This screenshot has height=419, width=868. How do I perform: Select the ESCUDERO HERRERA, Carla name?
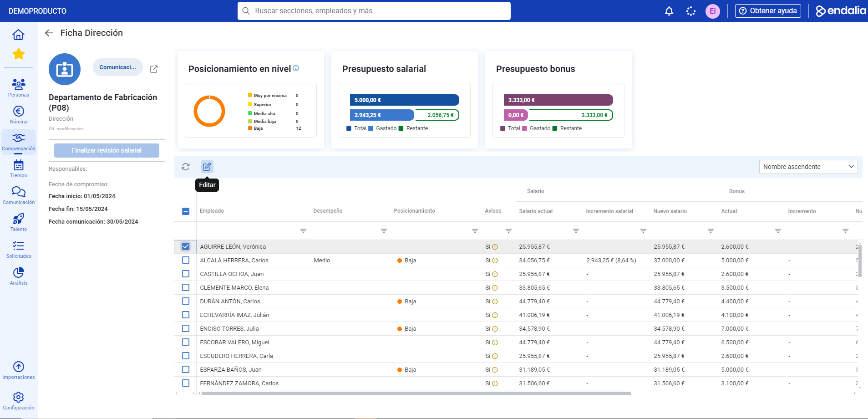pyautogui.click(x=236, y=356)
